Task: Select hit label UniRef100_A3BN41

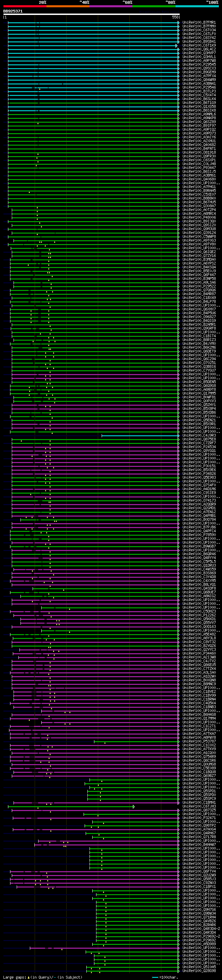Action: pos(199,84)
